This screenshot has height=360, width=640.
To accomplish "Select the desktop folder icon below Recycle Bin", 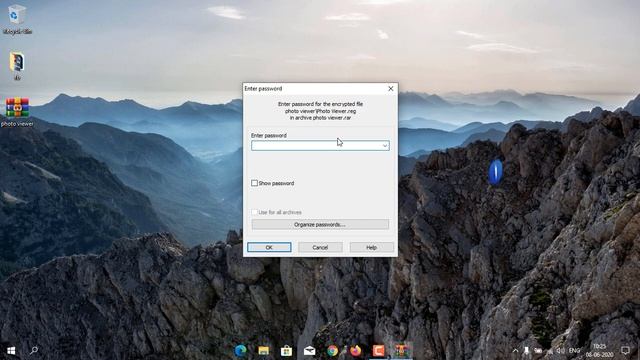I will pos(17,66).
